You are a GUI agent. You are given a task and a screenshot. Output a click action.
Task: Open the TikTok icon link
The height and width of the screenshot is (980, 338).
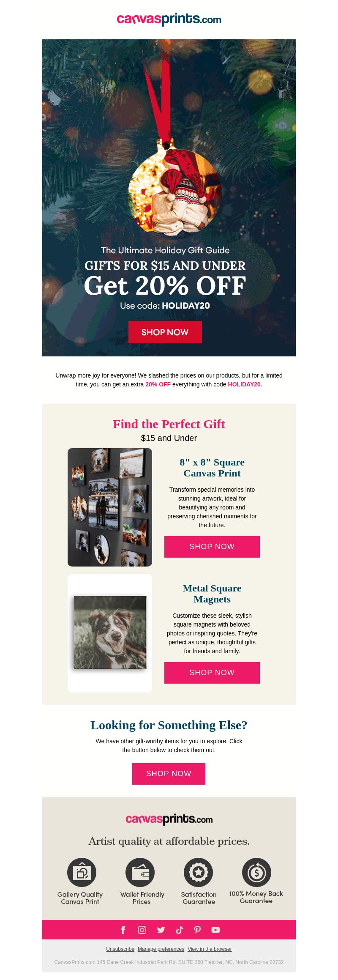click(x=180, y=930)
